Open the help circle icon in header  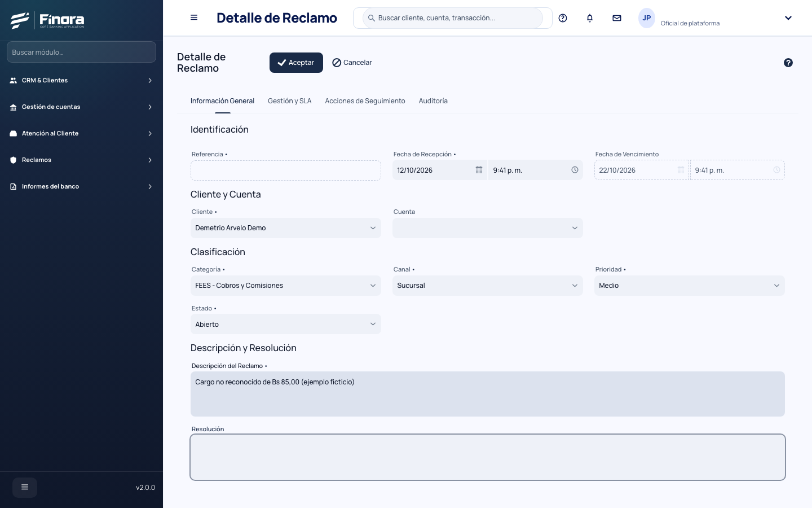(x=563, y=18)
